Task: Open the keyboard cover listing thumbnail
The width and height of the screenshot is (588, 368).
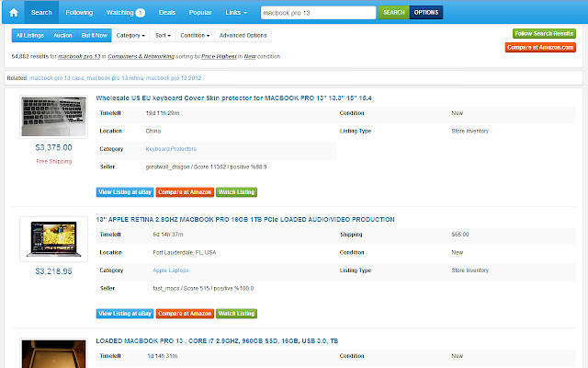Action: tap(53, 117)
